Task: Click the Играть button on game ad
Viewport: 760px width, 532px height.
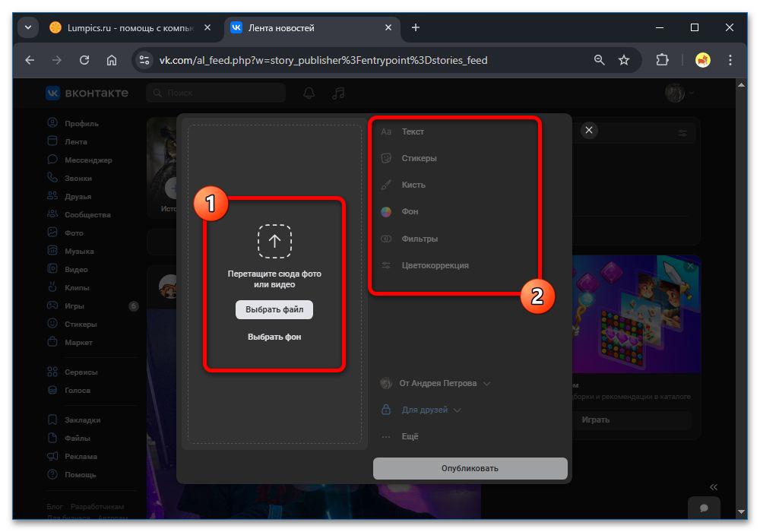Action: (x=632, y=420)
